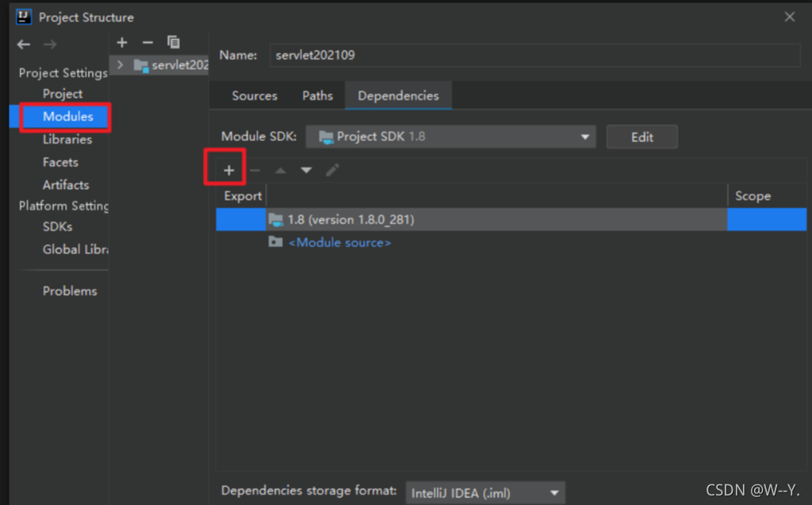Move dependency up with the up arrow
The width and height of the screenshot is (812, 505).
point(280,169)
